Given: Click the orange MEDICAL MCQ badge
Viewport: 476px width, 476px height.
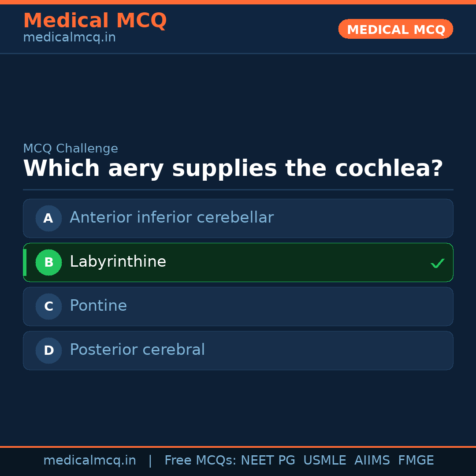Looking at the screenshot, I should click(395, 29).
